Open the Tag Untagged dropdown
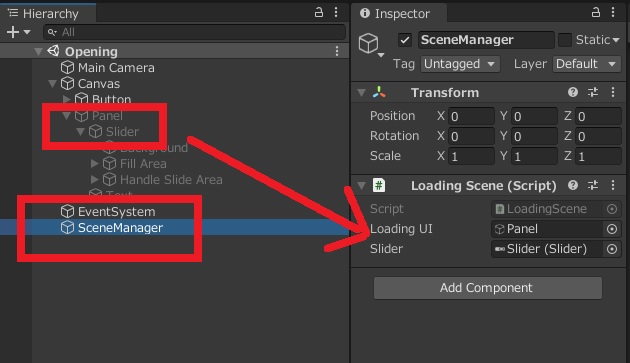Image resolution: width=630 pixels, height=363 pixels. click(460, 64)
